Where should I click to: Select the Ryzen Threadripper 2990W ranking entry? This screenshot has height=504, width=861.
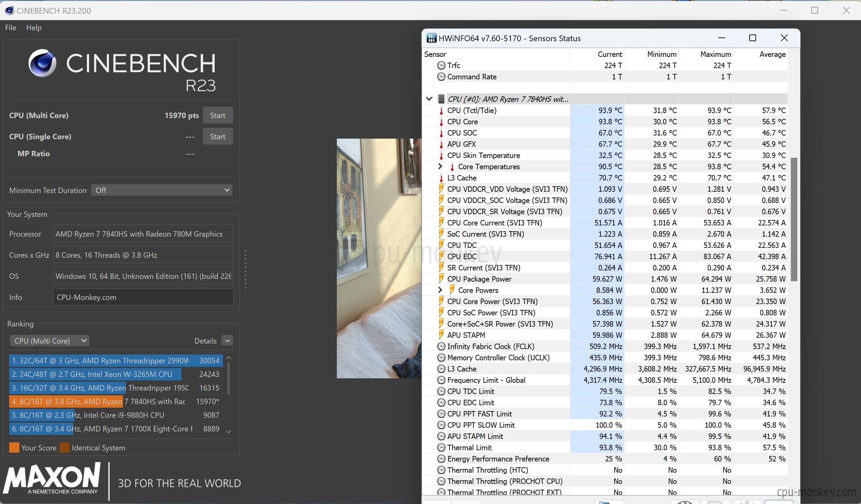[116, 361]
